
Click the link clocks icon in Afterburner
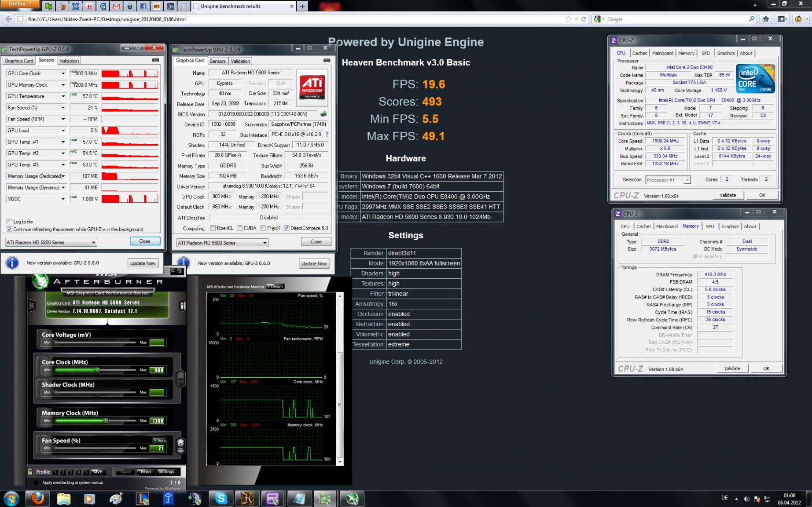(180, 378)
